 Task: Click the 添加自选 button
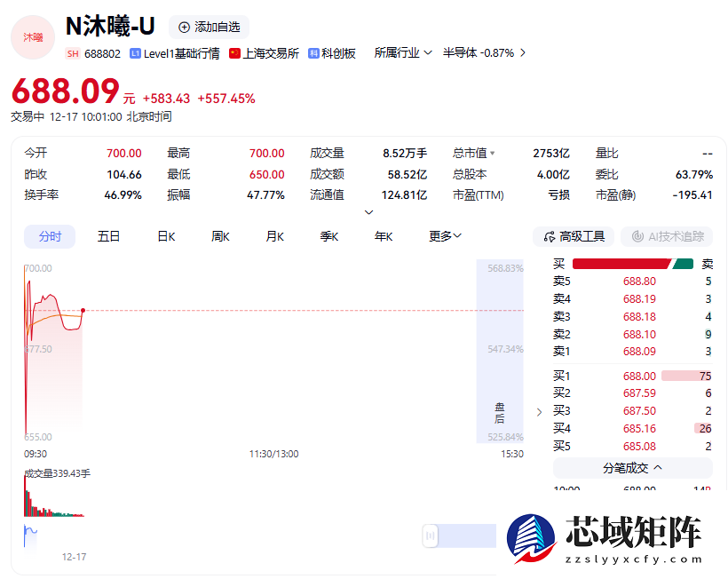[x=211, y=27]
